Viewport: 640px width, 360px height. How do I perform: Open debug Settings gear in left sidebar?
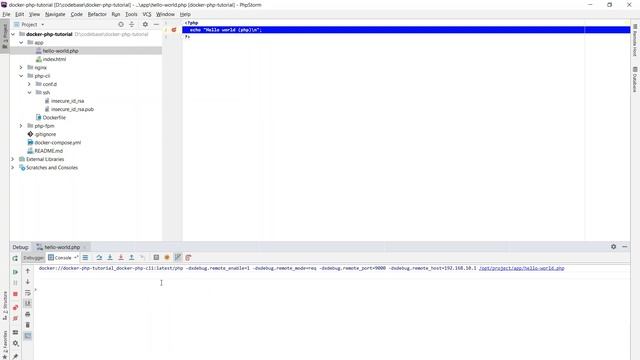point(15,344)
